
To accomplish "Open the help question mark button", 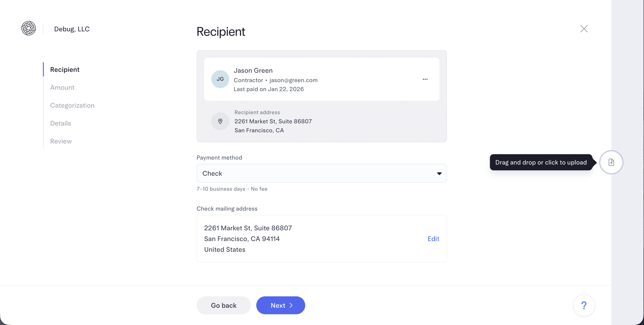I will [584, 305].
